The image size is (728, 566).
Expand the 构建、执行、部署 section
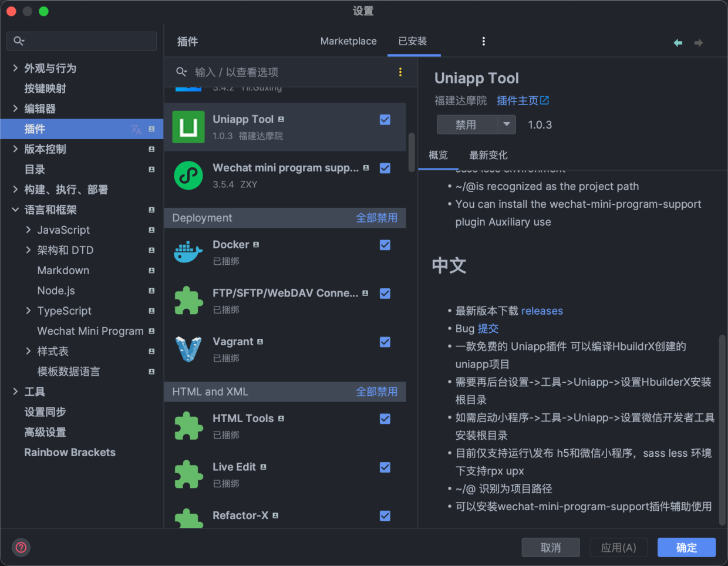coord(15,190)
